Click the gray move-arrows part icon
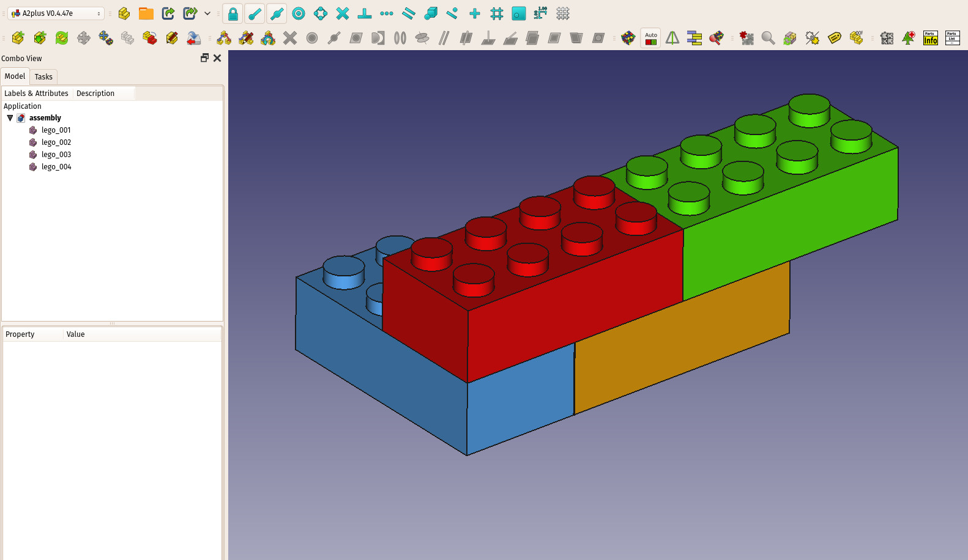Screen dimensions: 968x560 pyautogui.click(x=84, y=38)
